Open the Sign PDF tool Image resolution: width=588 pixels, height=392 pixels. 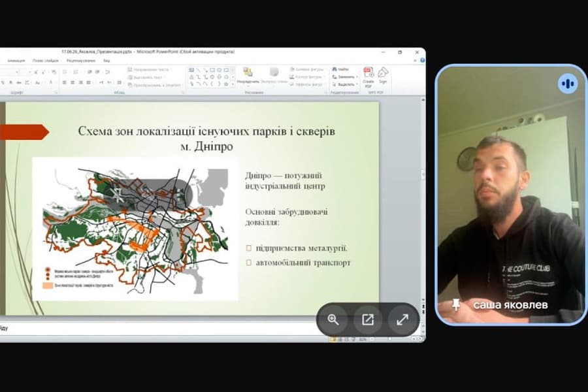pyautogui.click(x=383, y=75)
